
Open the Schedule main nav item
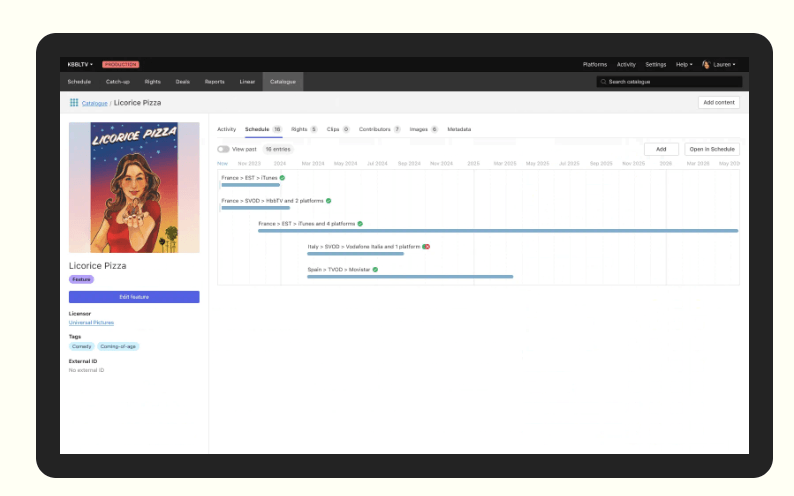pos(79,81)
